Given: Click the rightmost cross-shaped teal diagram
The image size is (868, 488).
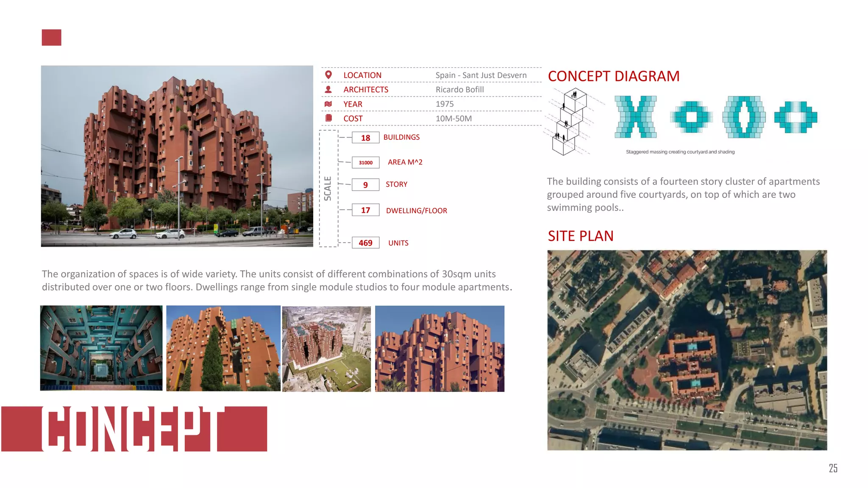Looking at the screenshot, I should (x=796, y=117).
